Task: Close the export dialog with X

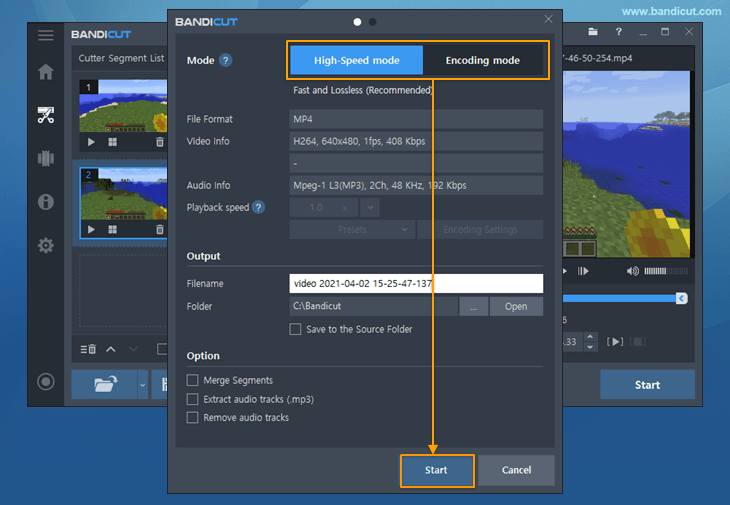Action: 548,19
